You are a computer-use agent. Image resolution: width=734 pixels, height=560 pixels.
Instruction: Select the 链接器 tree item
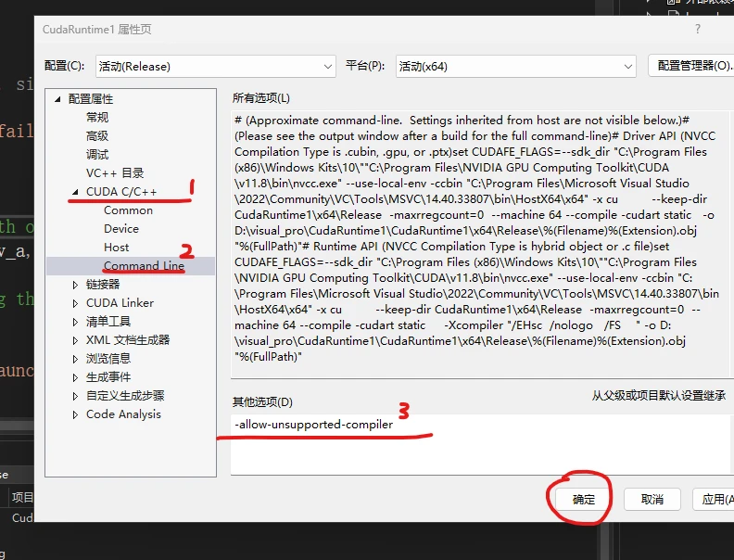(103, 285)
